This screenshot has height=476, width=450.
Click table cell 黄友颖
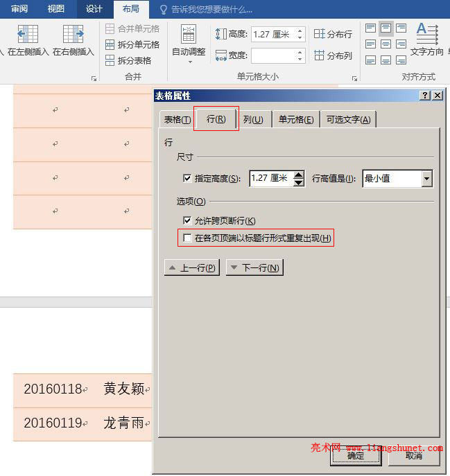tap(126, 389)
